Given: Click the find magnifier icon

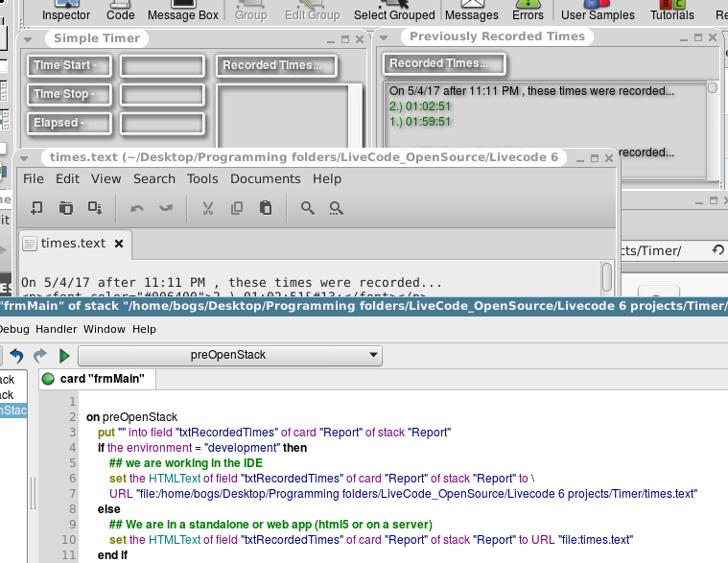Looking at the screenshot, I should (307, 208).
